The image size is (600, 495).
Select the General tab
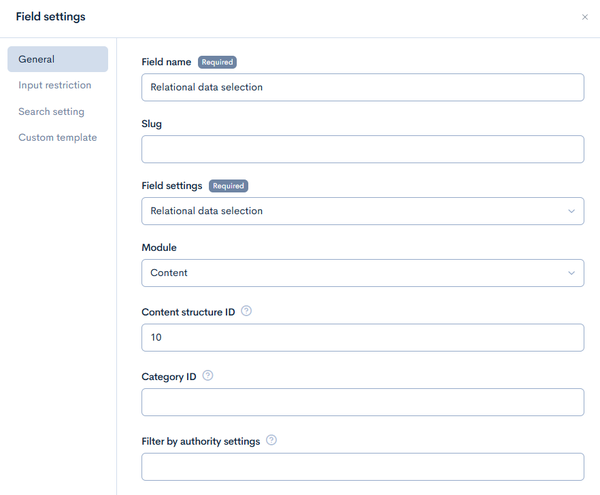click(58, 59)
